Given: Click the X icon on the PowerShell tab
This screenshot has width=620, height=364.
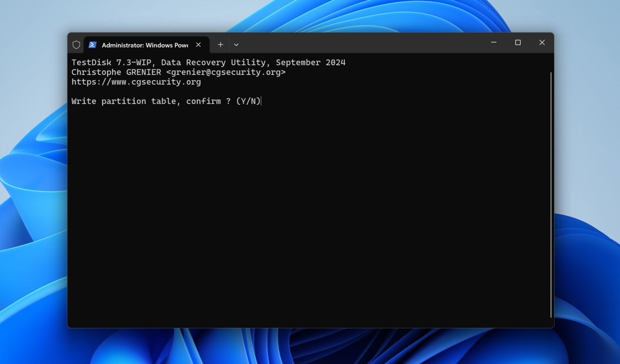Looking at the screenshot, I should pos(198,45).
